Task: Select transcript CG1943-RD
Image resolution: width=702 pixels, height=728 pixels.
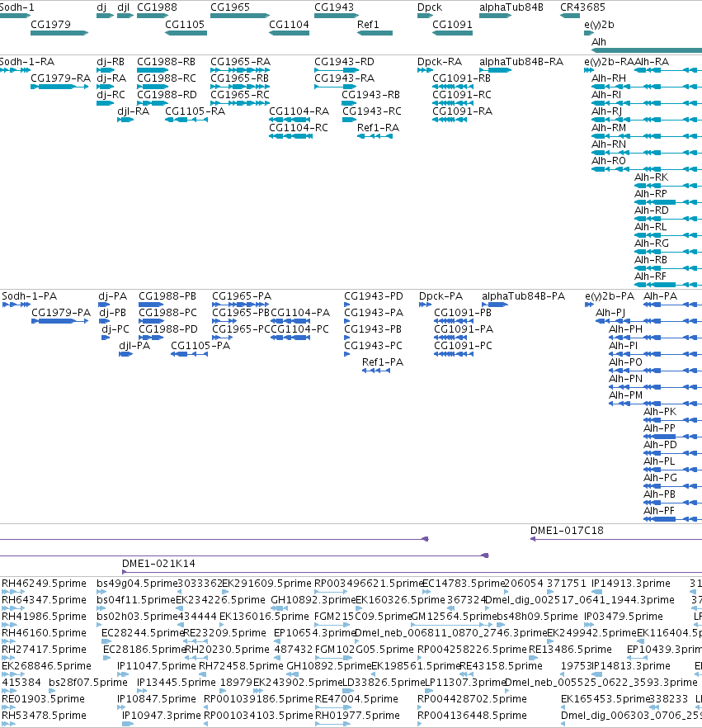Action: point(337,70)
